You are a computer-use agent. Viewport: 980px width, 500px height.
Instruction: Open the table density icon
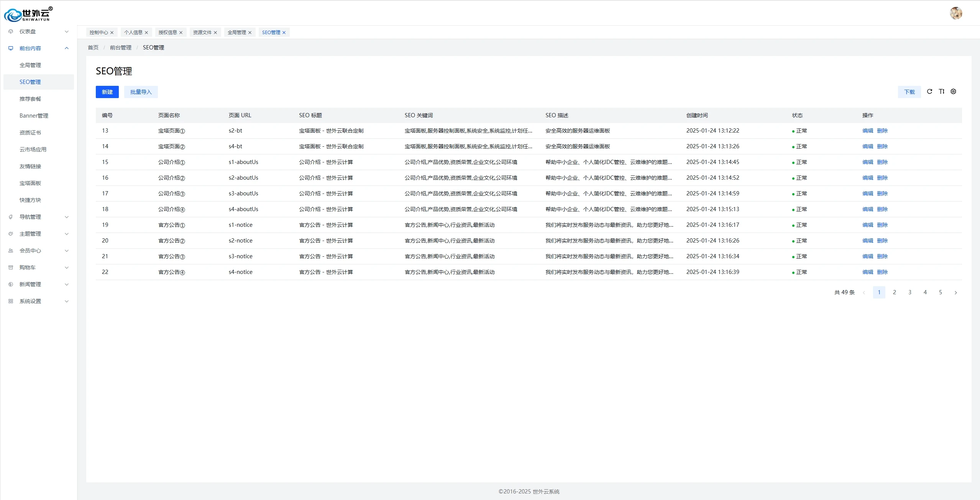click(941, 92)
